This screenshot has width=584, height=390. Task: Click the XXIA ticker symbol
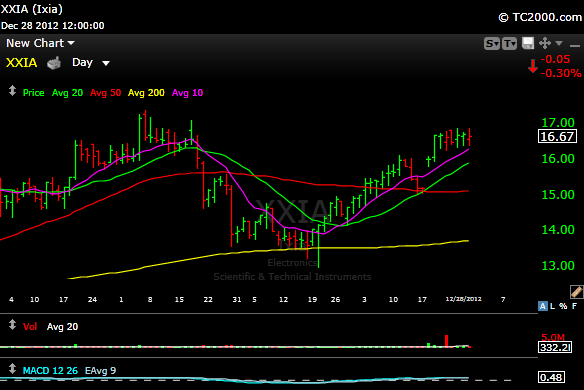[x=21, y=63]
